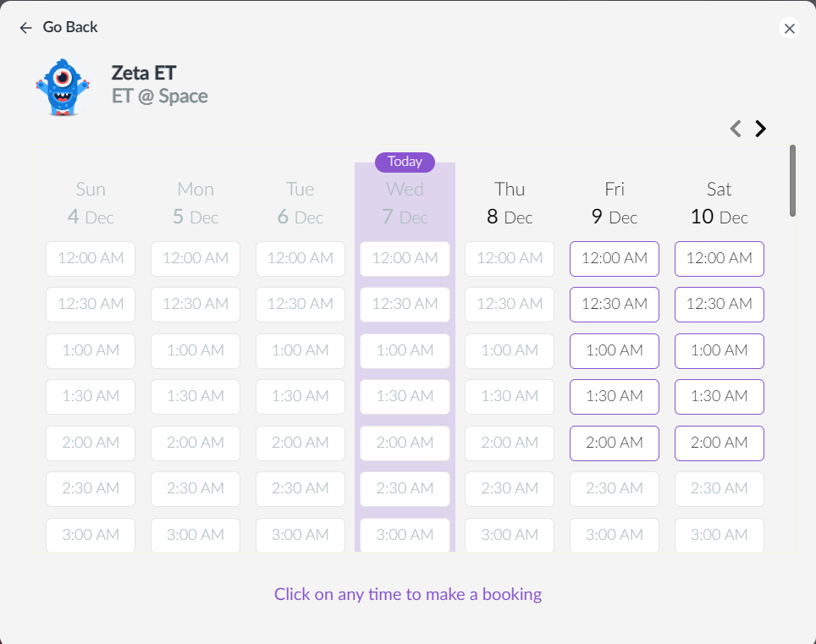The width and height of the screenshot is (816, 644).
Task: Click the Sat 10 Dec column header
Action: (x=720, y=203)
